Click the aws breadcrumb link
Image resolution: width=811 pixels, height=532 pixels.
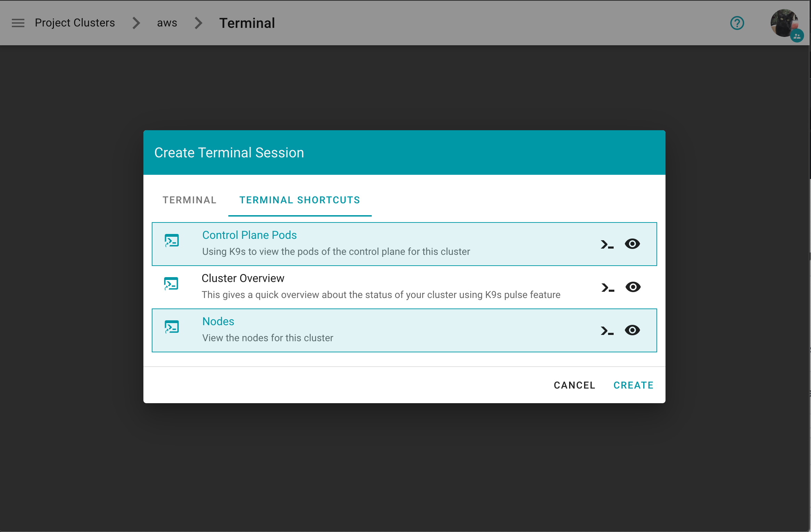[x=167, y=23]
